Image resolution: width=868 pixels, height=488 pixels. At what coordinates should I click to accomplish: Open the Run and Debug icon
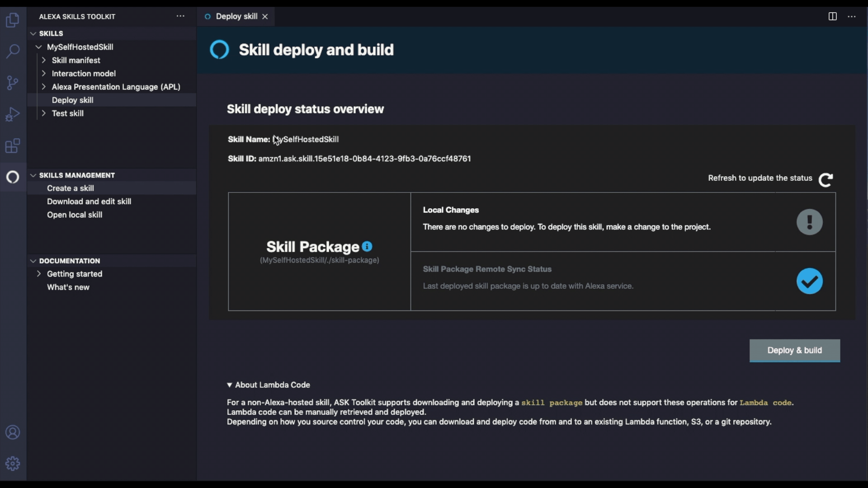pyautogui.click(x=13, y=114)
